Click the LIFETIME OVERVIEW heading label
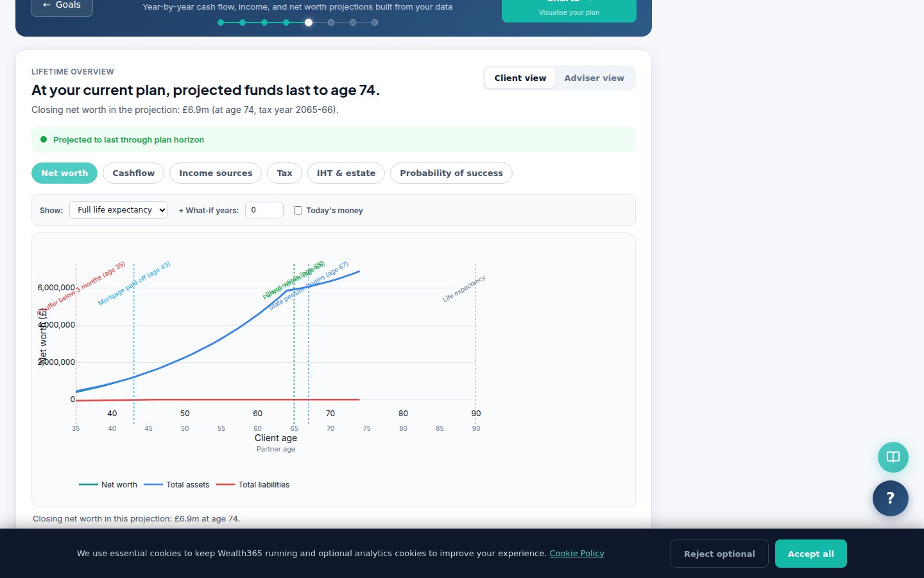 73,72
